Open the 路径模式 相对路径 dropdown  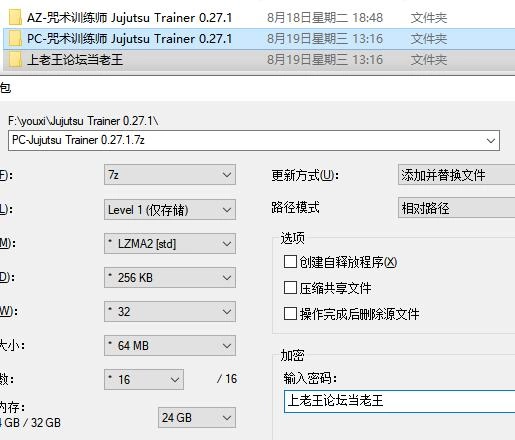pyautogui.click(x=457, y=208)
